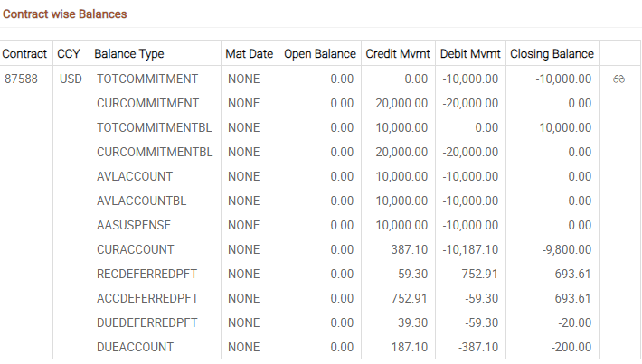The width and height of the screenshot is (642, 364).
Task: Click the Credit Mvmt column header
Action: 397,54
